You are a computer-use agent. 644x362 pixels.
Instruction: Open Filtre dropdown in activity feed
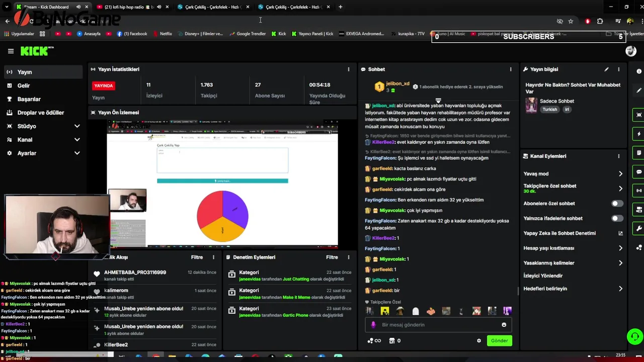(x=197, y=257)
